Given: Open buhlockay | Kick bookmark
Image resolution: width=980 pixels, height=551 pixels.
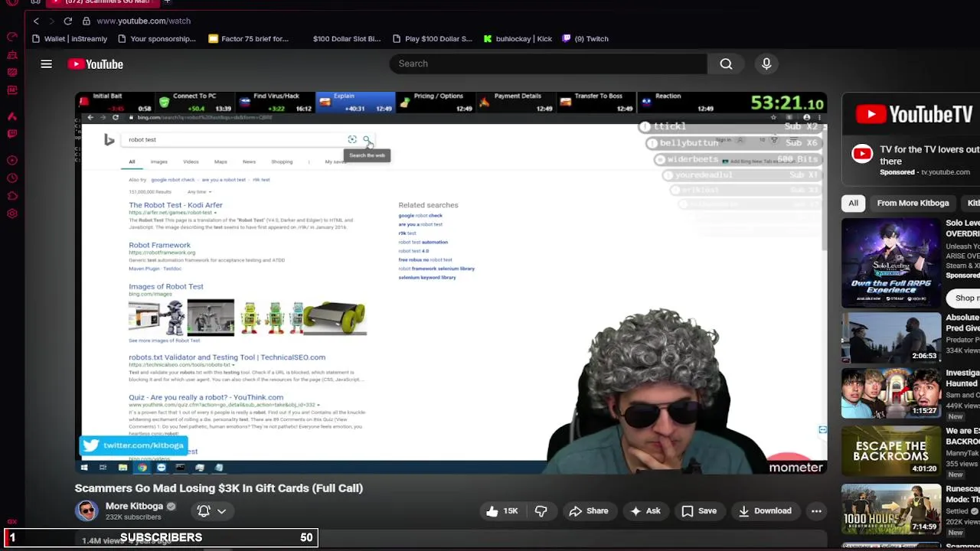Looking at the screenshot, I should [518, 39].
